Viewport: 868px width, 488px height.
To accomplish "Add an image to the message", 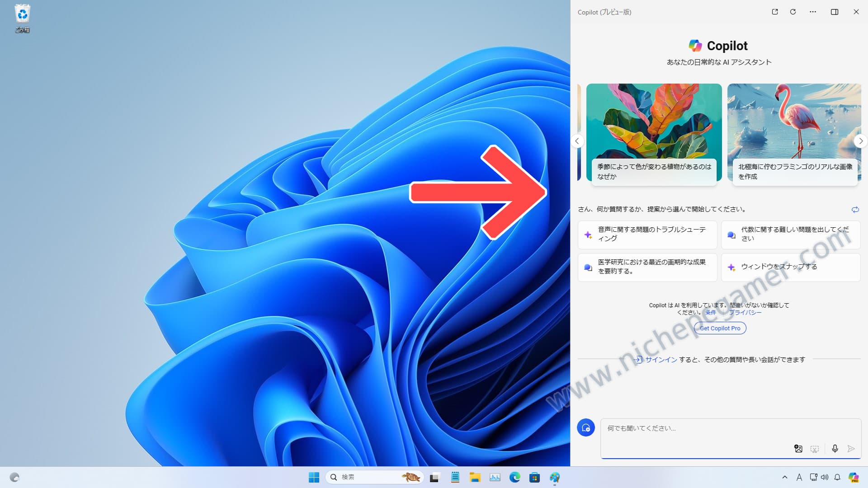I will coord(798,448).
